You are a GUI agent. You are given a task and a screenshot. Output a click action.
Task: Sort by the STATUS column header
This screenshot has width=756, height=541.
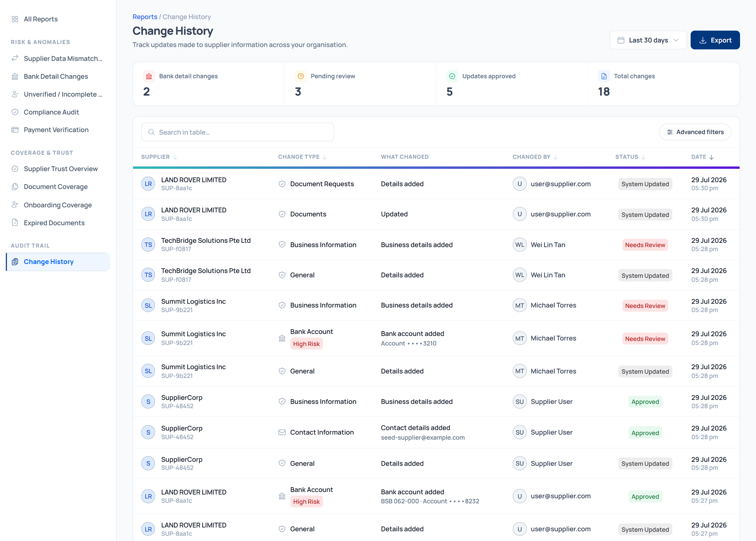[630, 157]
